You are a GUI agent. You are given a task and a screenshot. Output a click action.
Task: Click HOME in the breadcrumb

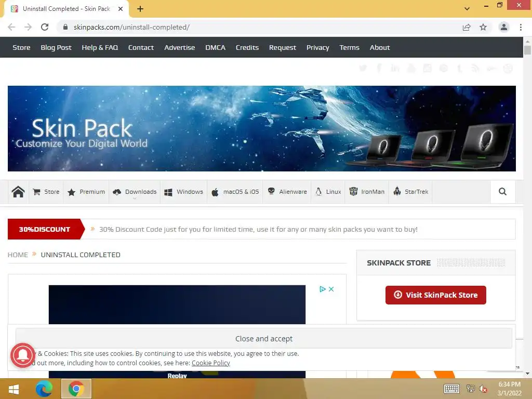pyautogui.click(x=18, y=255)
